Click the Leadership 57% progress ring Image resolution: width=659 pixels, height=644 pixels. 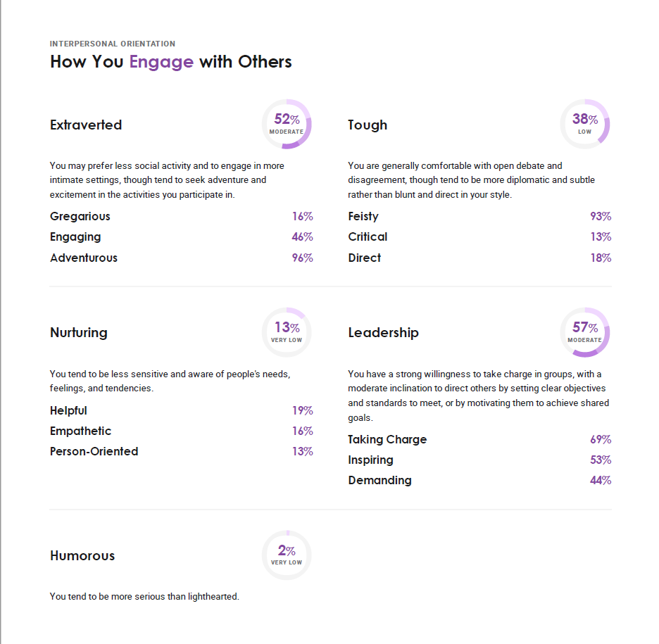click(584, 332)
